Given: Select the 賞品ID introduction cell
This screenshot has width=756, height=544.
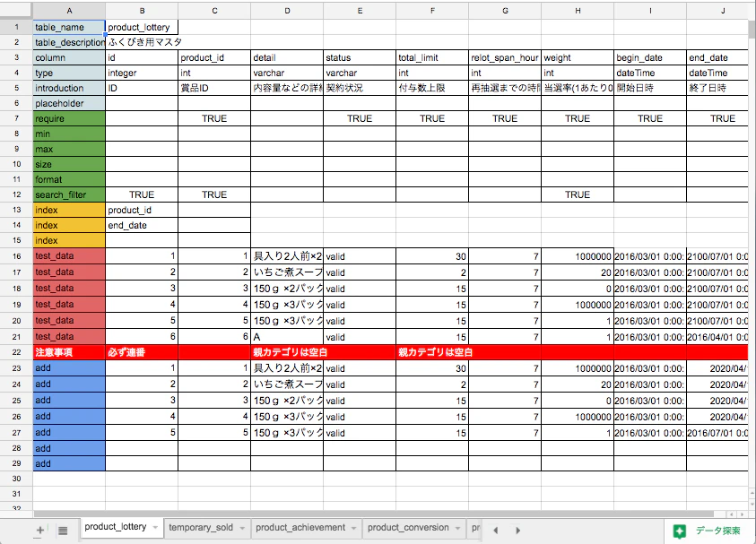Looking at the screenshot, I should 214,88.
